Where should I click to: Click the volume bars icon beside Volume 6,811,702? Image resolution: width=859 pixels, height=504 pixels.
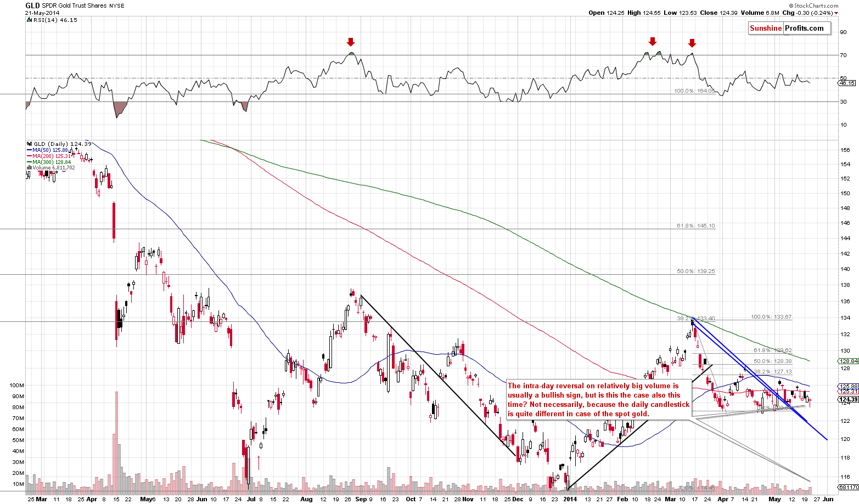click(x=29, y=168)
